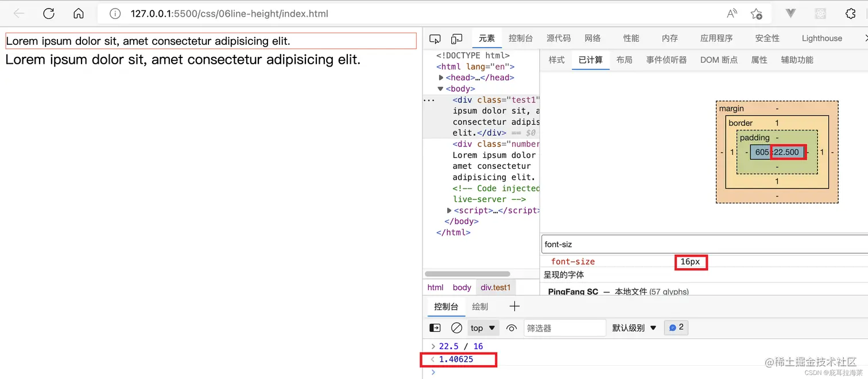Image resolution: width=868 pixels, height=379 pixels.
Task: Toggle device emulation icon in DevTools
Action: coord(456,38)
